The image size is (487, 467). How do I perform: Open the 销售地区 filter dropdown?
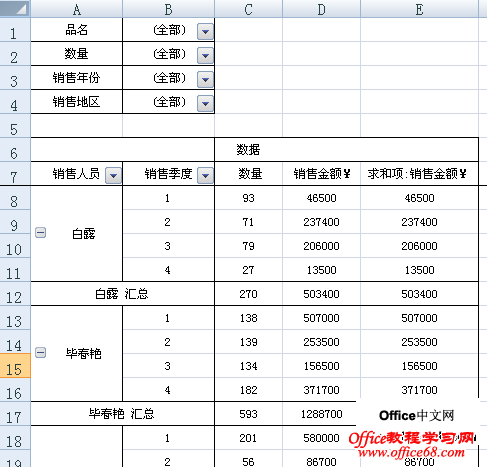[205, 104]
